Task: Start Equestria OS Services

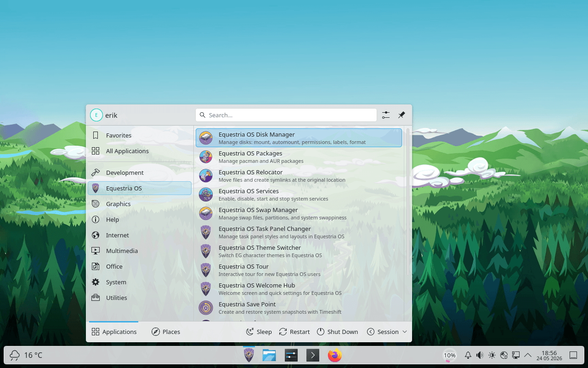Action: coord(299,195)
